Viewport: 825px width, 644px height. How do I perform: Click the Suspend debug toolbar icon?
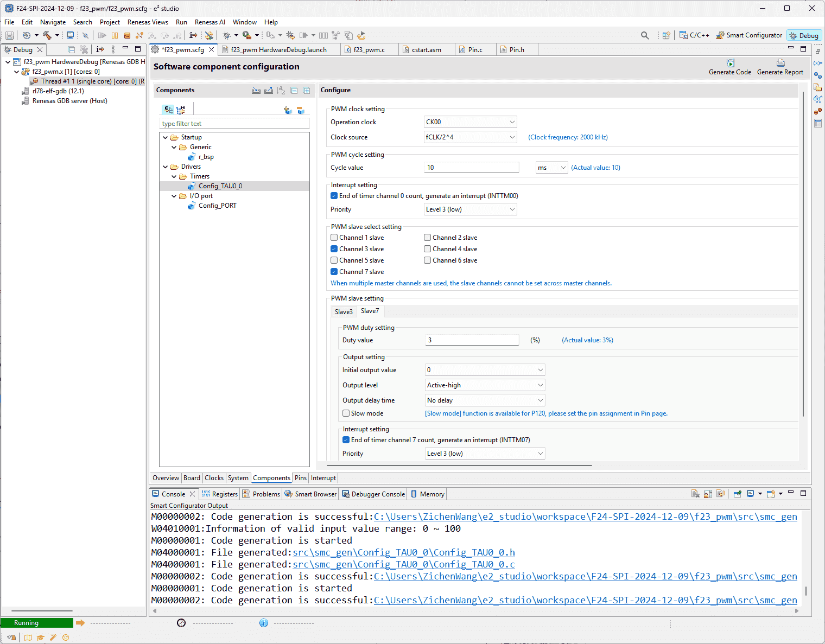tap(115, 35)
